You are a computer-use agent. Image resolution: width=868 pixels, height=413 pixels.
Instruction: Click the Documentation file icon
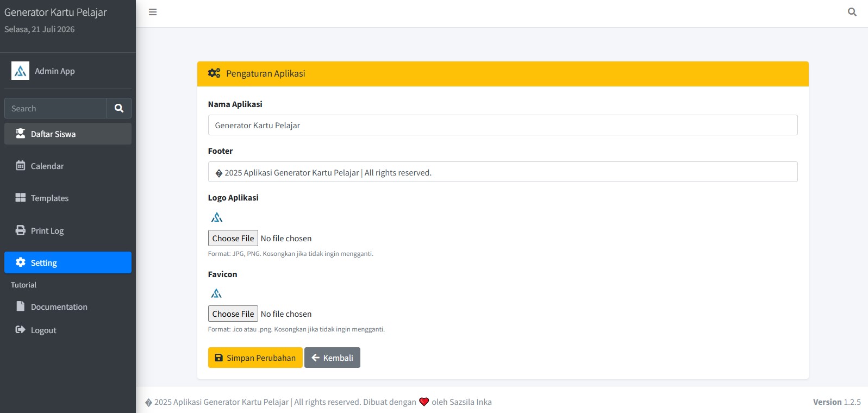[x=21, y=306]
